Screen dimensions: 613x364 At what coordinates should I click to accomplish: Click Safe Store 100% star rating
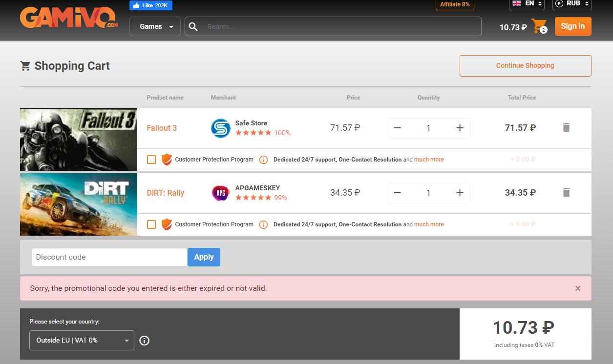point(263,133)
